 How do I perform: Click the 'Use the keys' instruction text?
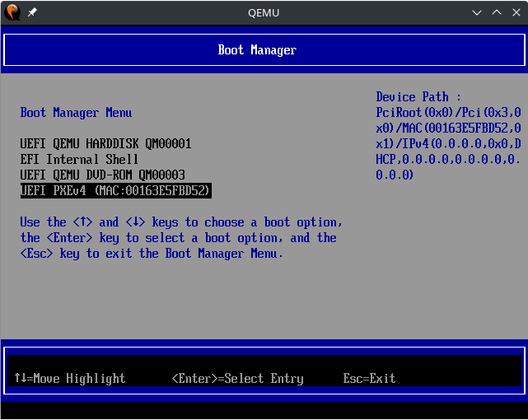[x=181, y=238]
